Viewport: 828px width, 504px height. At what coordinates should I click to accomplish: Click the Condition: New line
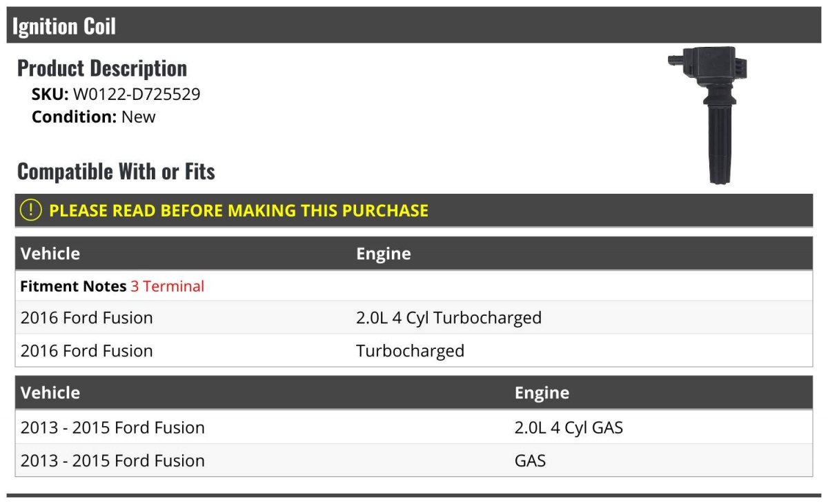(x=94, y=117)
